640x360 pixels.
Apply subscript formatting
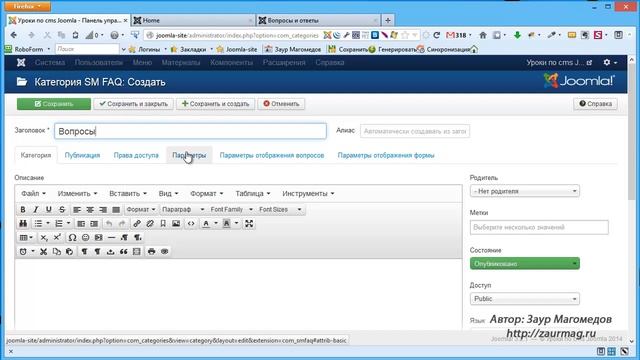tap(44, 238)
